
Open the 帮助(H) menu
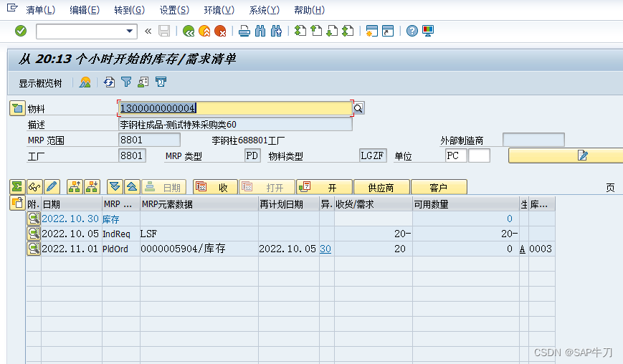coord(310,10)
